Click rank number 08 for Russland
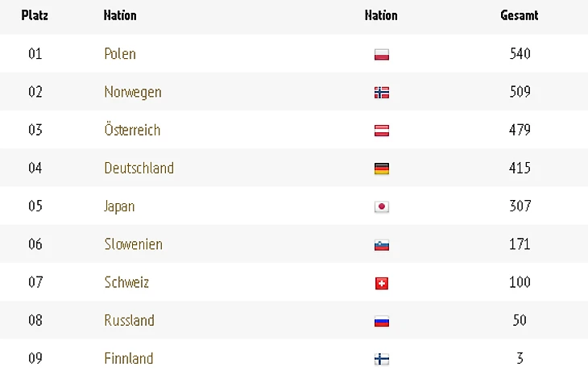 pyautogui.click(x=35, y=320)
